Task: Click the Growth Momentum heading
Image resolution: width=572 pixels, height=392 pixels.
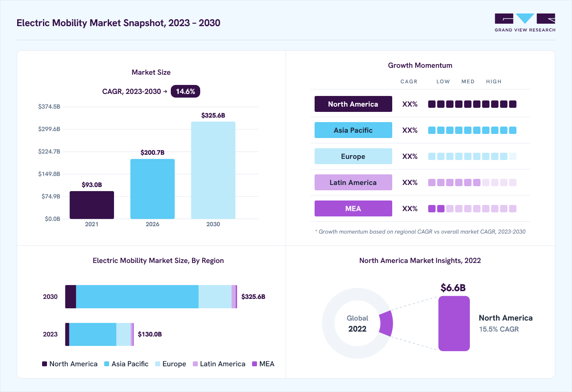Action: click(x=420, y=65)
